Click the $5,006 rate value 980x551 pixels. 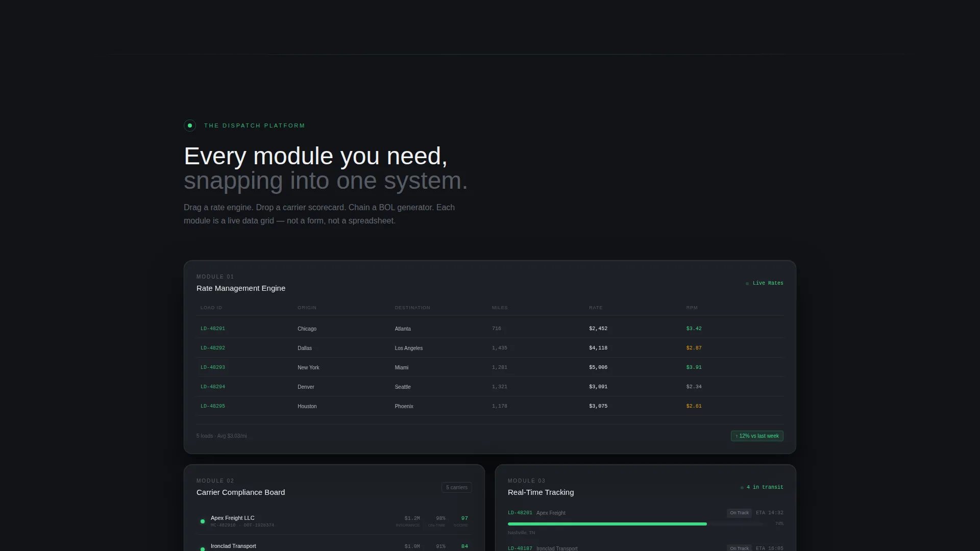(x=598, y=367)
